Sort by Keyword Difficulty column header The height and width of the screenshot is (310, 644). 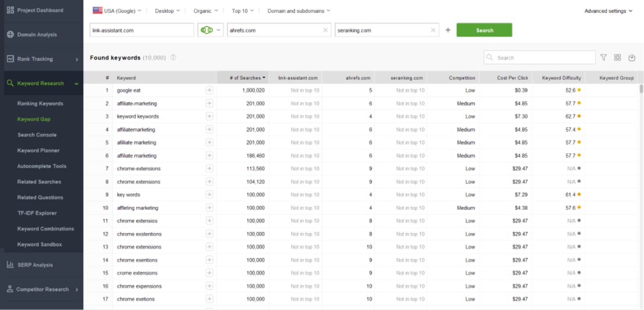(558, 77)
